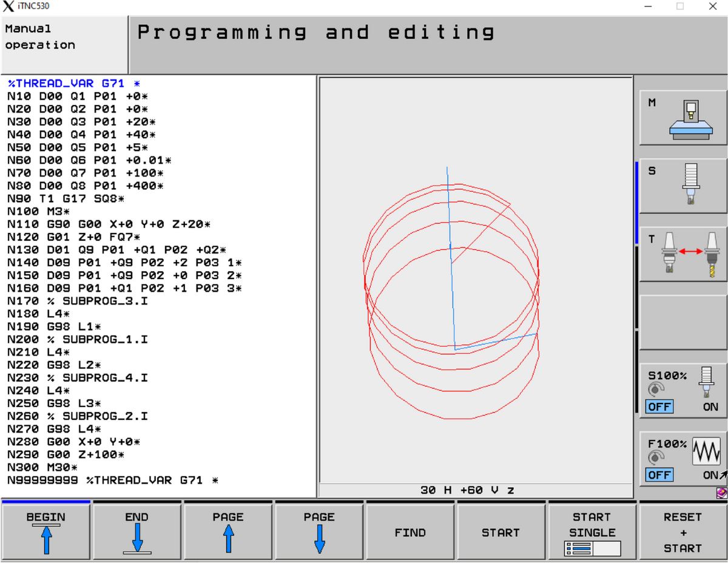Select program line N170 % SUBPROG_3.I
Image resolution: width=728 pixels, height=563 pixels.
78,301
